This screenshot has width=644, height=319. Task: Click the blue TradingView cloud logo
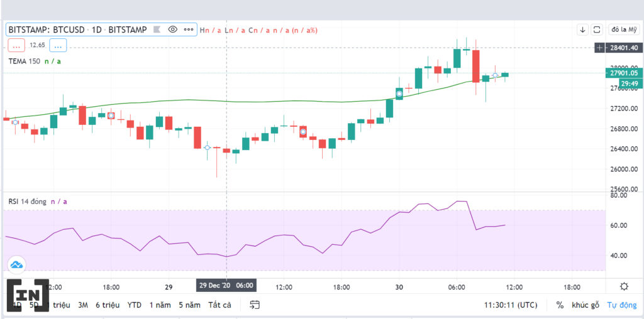point(16,264)
